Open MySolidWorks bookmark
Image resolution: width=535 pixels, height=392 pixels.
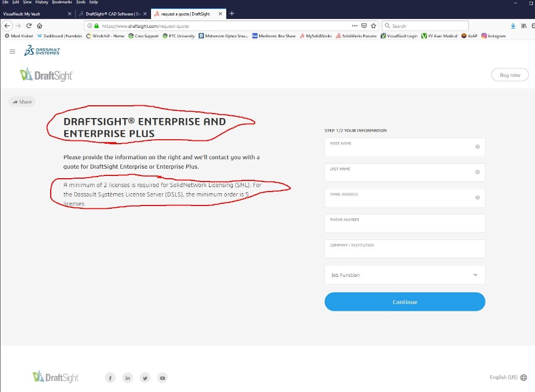[x=315, y=36]
